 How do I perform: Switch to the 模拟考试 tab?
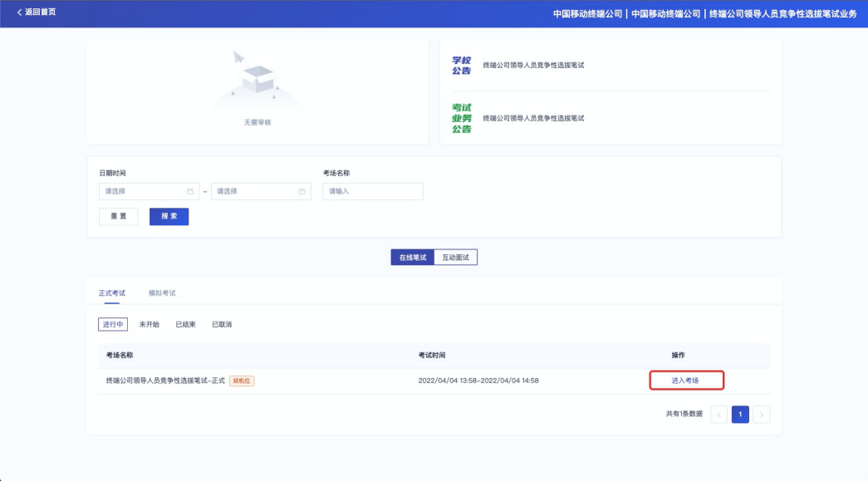click(x=163, y=293)
